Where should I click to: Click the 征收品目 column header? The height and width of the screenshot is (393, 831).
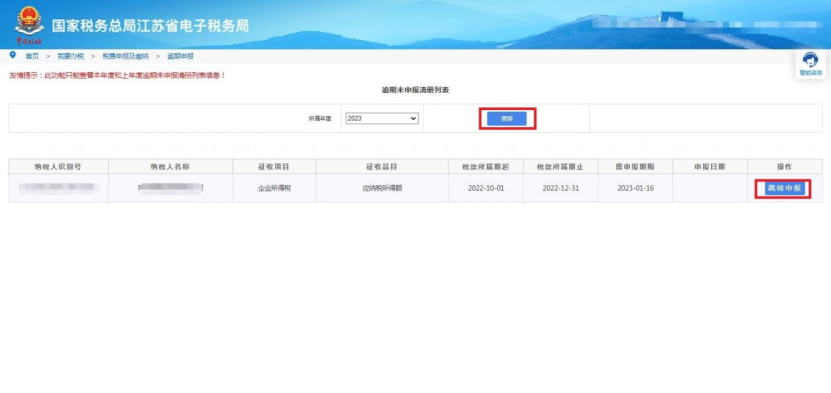[x=382, y=167]
